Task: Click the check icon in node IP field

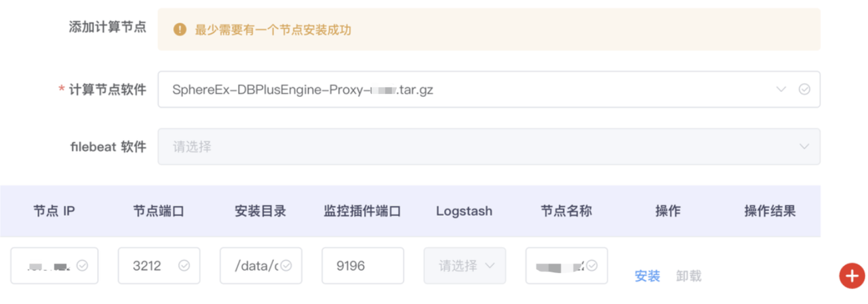Action: pos(82,265)
